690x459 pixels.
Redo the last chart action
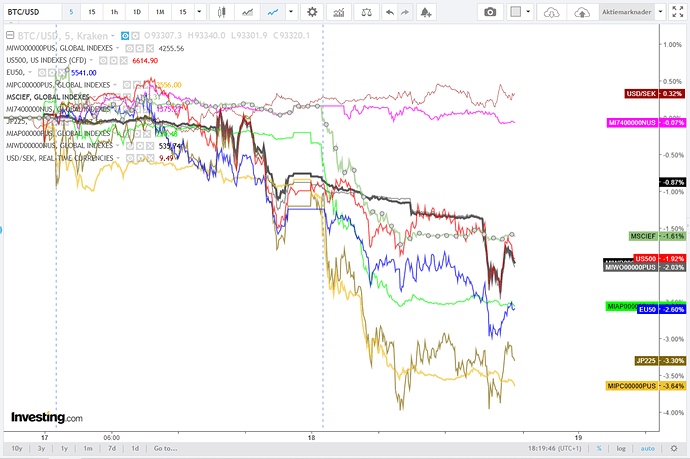[404, 12]
